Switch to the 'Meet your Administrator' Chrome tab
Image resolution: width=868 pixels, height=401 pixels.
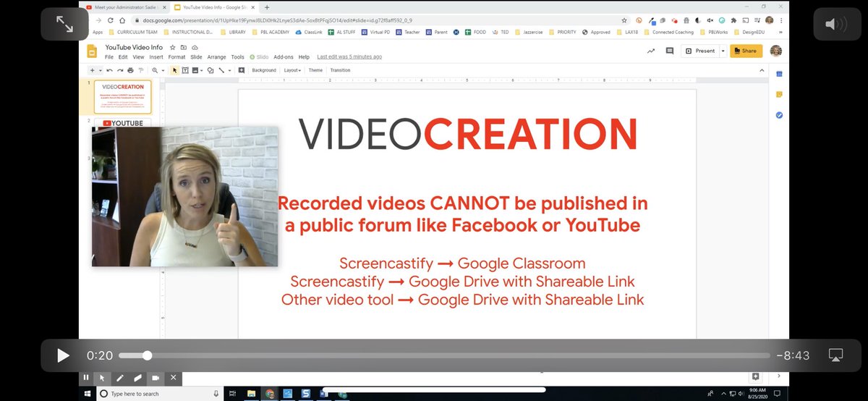(x=127, y=7)
